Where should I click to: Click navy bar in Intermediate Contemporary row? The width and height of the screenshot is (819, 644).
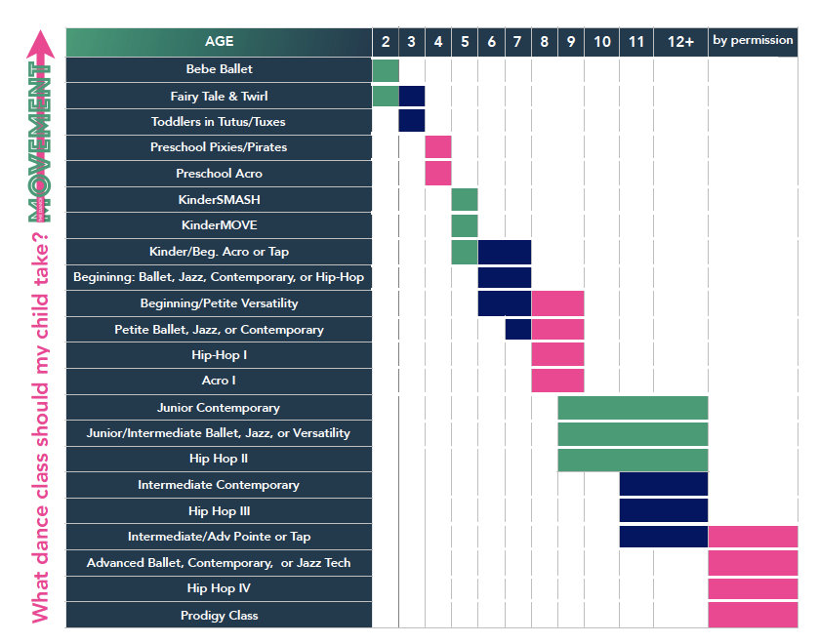coord(664,484)
